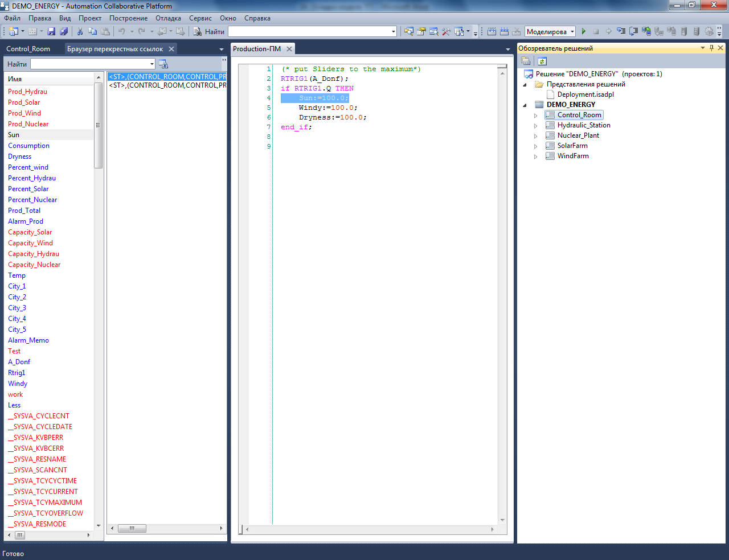729x560 pixels.
Task: Switch to the Control_Room tab
Action: pyautogui.click(x=28, y=49)
